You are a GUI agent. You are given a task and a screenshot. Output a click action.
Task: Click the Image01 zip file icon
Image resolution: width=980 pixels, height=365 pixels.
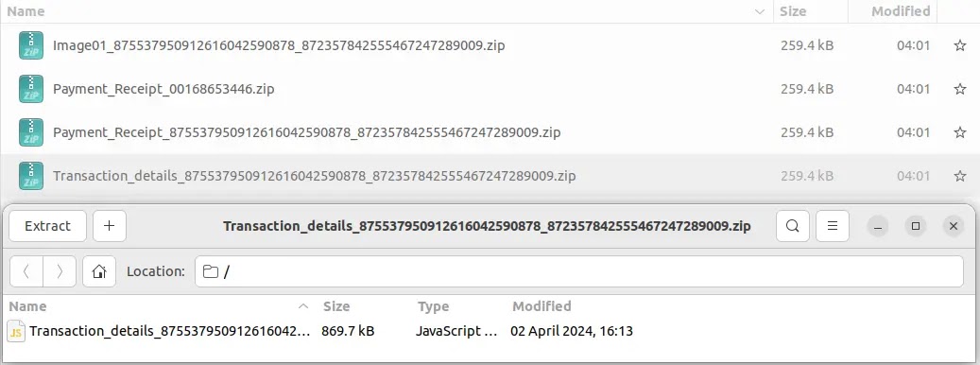pyautogui.click(x=30, y=45)
